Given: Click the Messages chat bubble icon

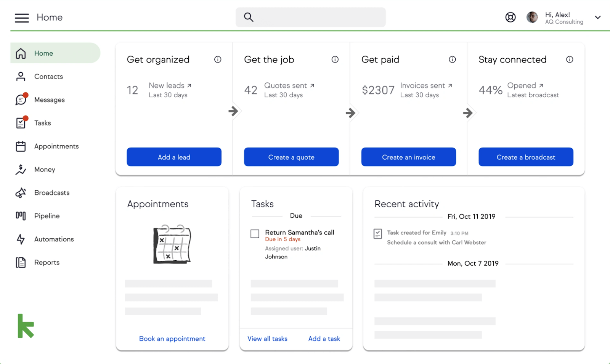Looking at the screenshot, I should coord(21,99).
